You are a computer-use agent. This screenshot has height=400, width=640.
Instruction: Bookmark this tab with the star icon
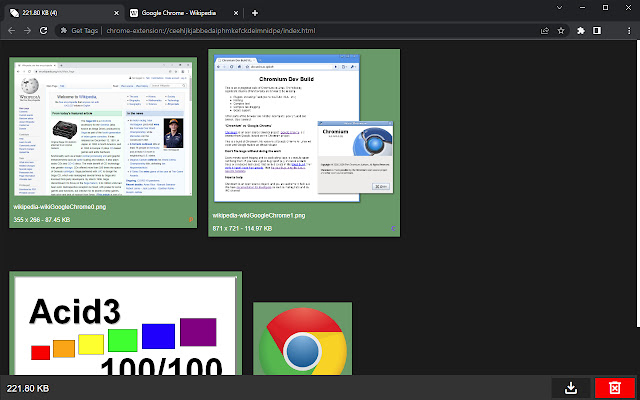click(x=561, y=31)
